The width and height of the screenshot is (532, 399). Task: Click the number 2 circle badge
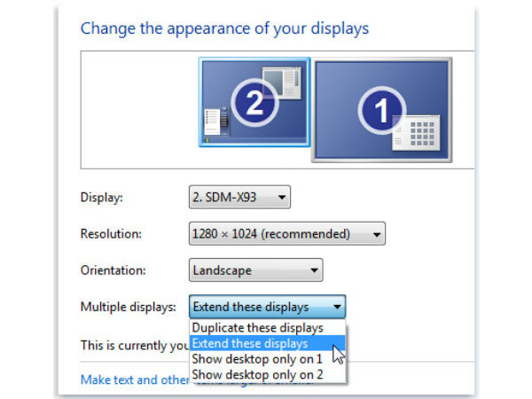[x=254, y=103]
